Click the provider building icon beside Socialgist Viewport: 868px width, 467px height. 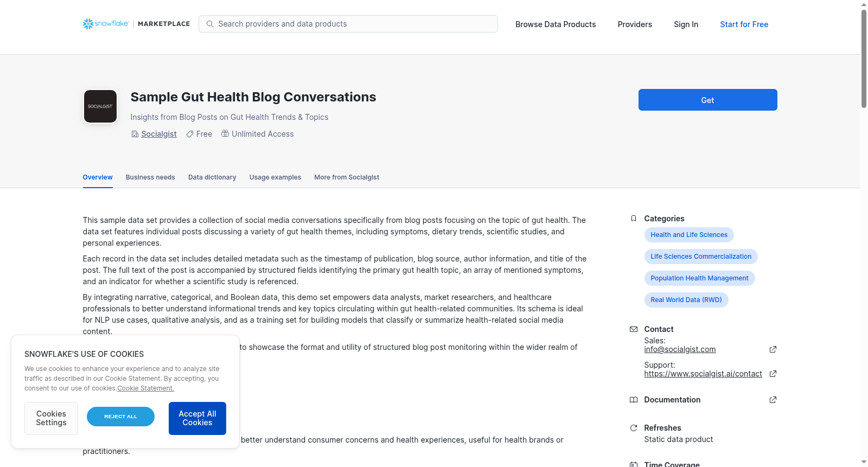(135, 134)
